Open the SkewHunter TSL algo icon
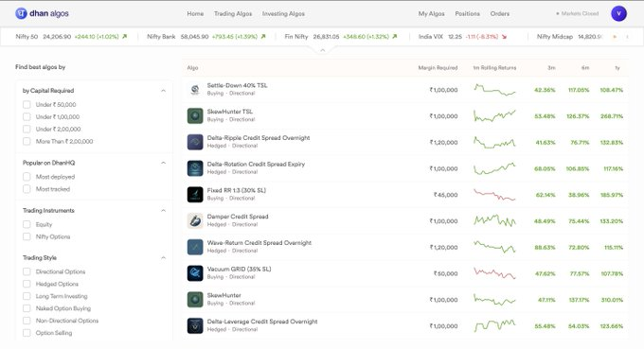The width and height of the screenshot is (644, 349). (x=195, y=115)
